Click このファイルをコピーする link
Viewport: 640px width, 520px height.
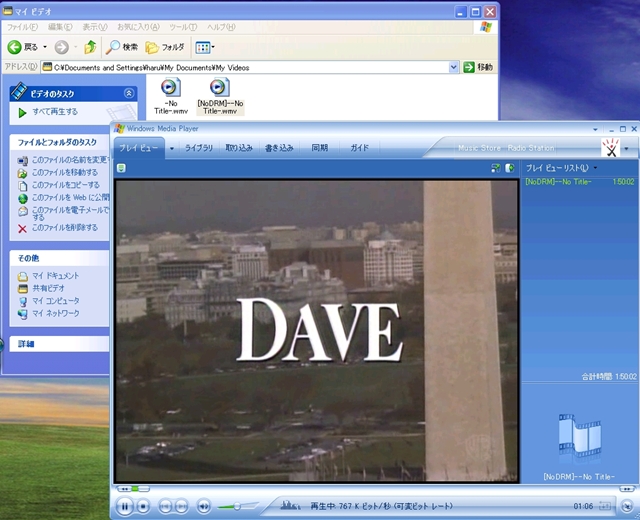66,185
